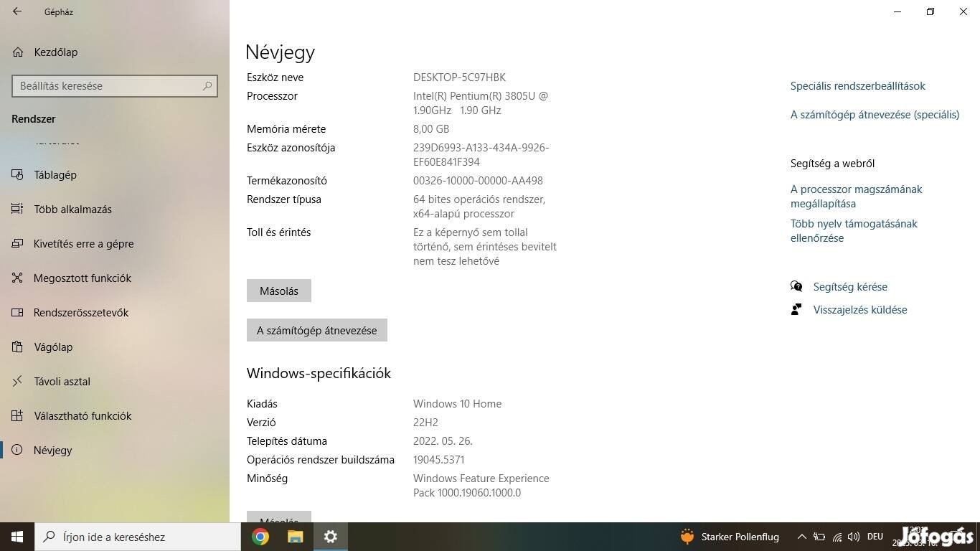This screenshot has height=551, width=980.
Task: Click the Segítség kérése chat icon
Action: [796, 286]
